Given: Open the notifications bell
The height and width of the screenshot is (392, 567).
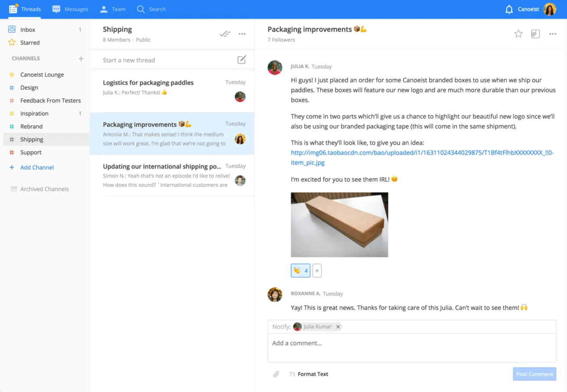Looking at the screenshot, I should point(509,10).
